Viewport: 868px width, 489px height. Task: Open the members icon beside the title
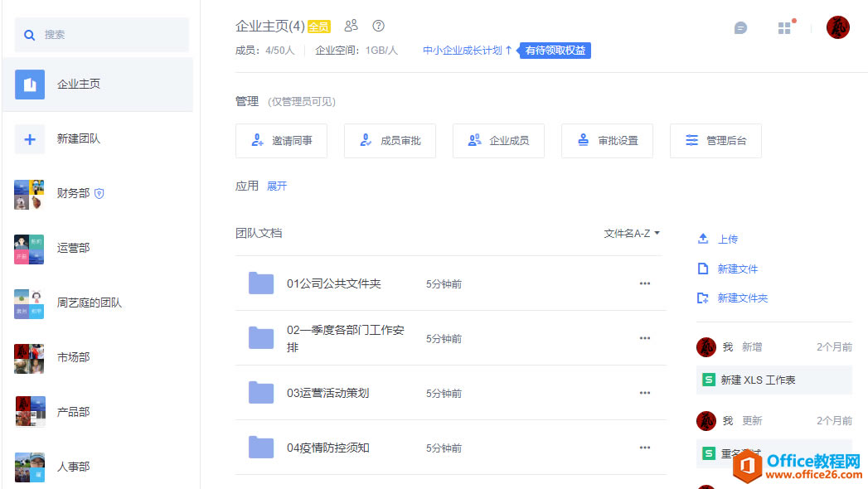click(352, 26)
